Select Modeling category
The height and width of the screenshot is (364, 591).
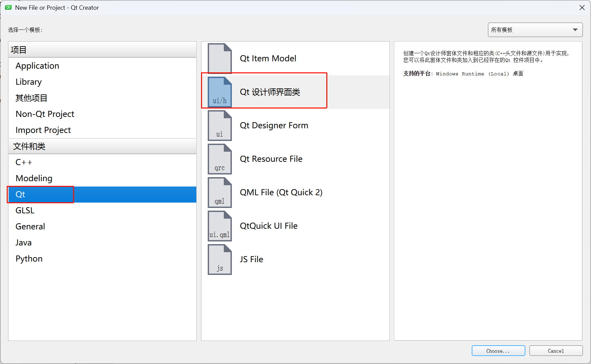pos(102,178)
